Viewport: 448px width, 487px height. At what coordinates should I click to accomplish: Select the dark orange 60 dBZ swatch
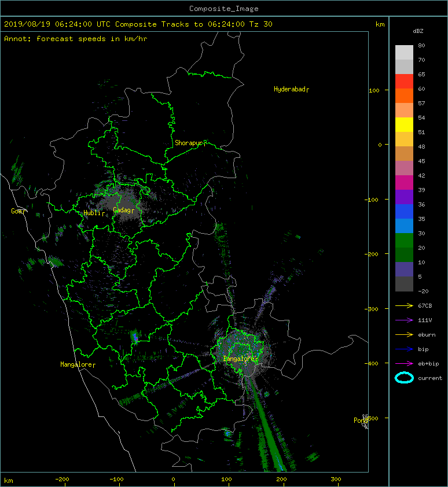click(404, 95)
